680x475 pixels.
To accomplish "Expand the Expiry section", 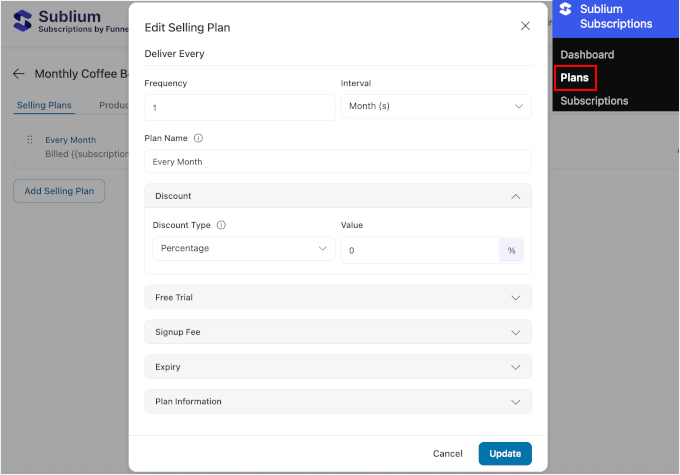I will 338,367.
